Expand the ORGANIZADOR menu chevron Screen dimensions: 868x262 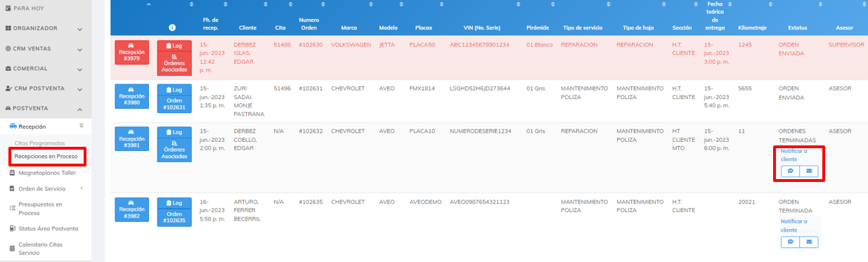pyautogui.click(x=80, y=30)
